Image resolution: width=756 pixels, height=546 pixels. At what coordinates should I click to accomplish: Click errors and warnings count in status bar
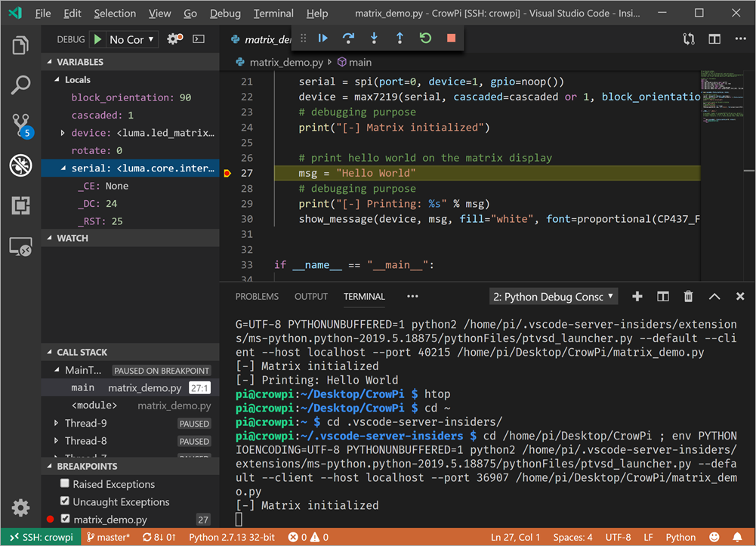click(309, 537)
